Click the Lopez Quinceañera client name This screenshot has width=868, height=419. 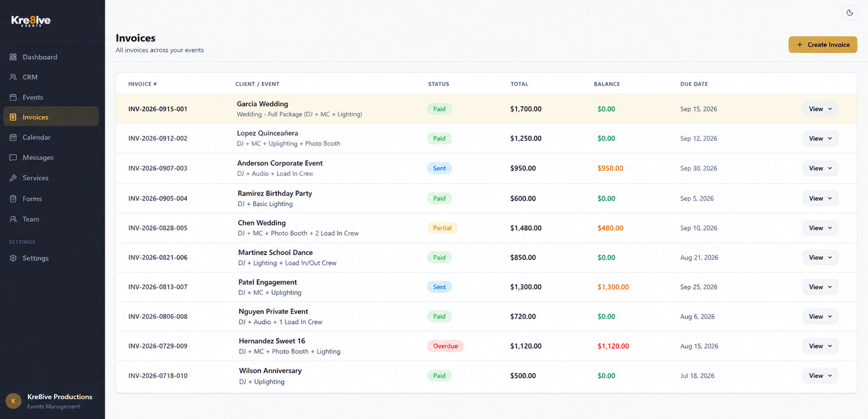(x=267, y=133)
